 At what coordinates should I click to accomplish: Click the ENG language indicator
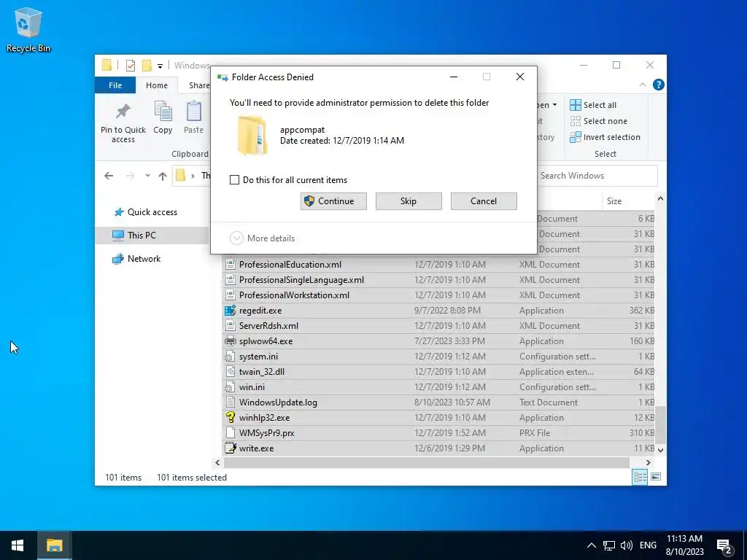click(x=648, y=545)
